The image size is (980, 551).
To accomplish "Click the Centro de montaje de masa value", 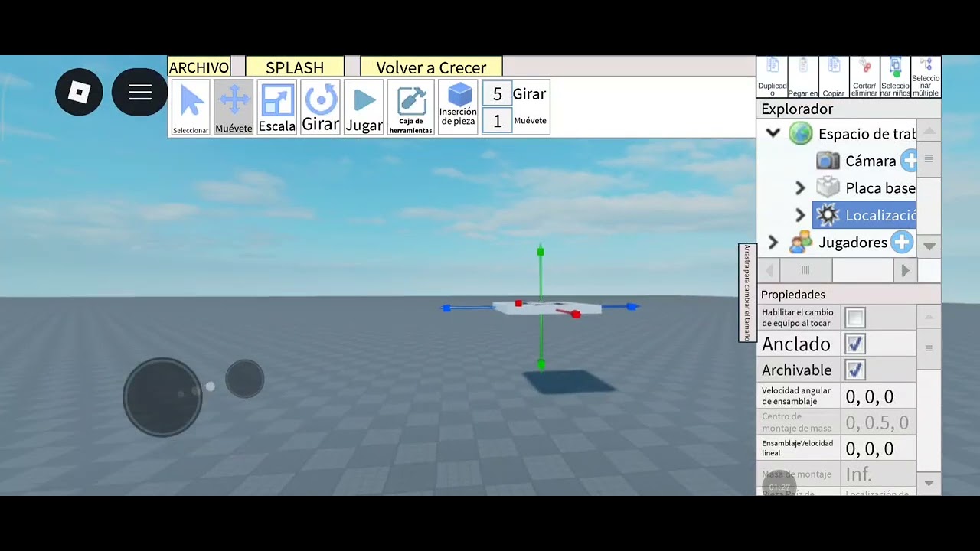I will (x=879, y=422).
